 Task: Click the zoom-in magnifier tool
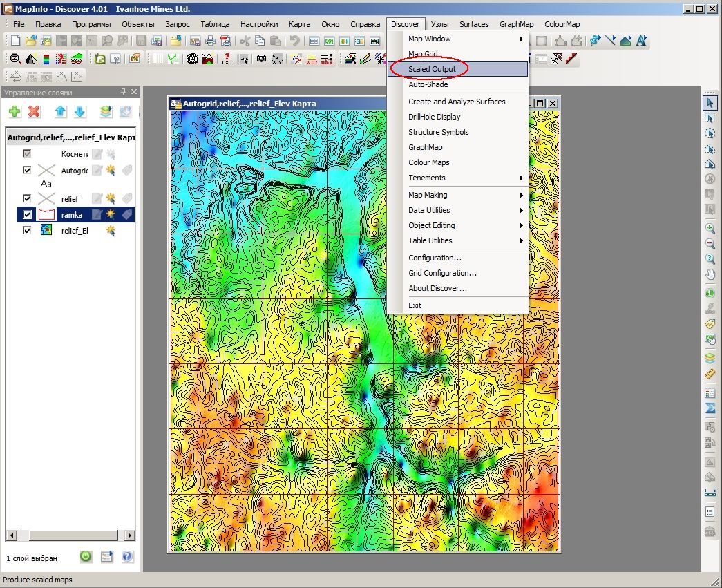pyautogui.click(x=710, y=229)
